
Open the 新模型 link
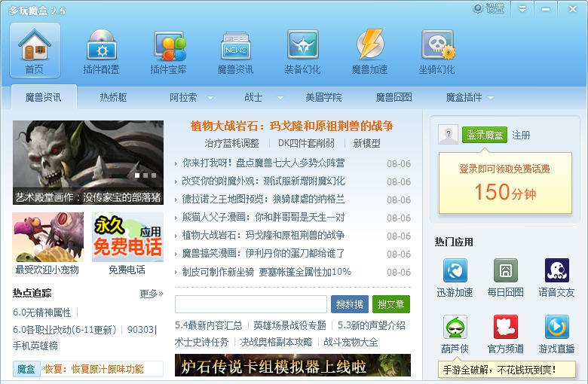click(x=367, y=143)
